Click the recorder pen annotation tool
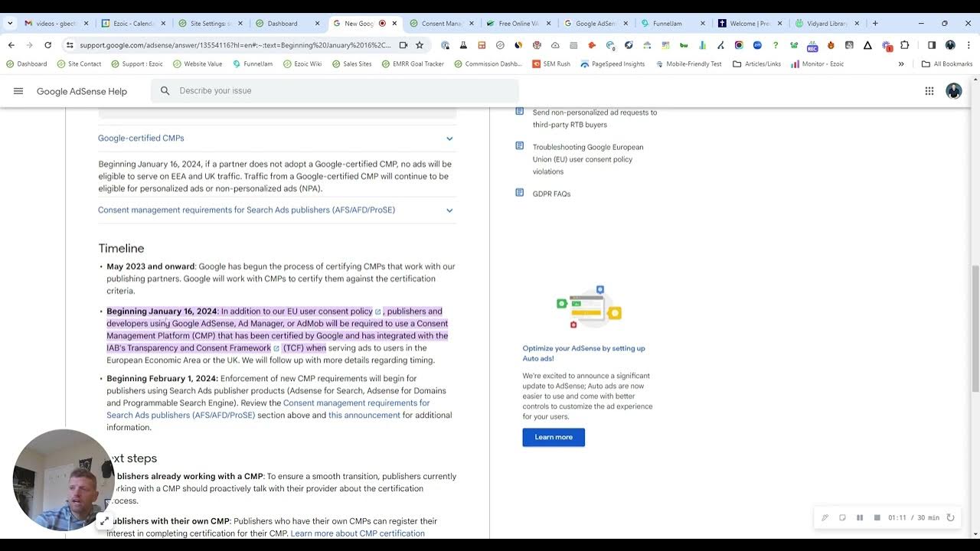The height and width of the screenshot is (551, 980). pos(825,517)
